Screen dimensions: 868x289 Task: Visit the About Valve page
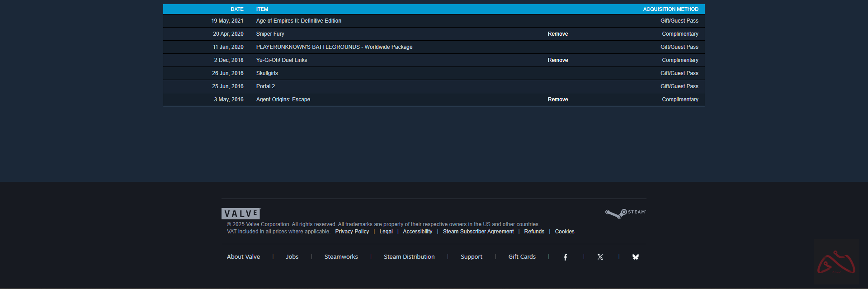coord(243,257)
